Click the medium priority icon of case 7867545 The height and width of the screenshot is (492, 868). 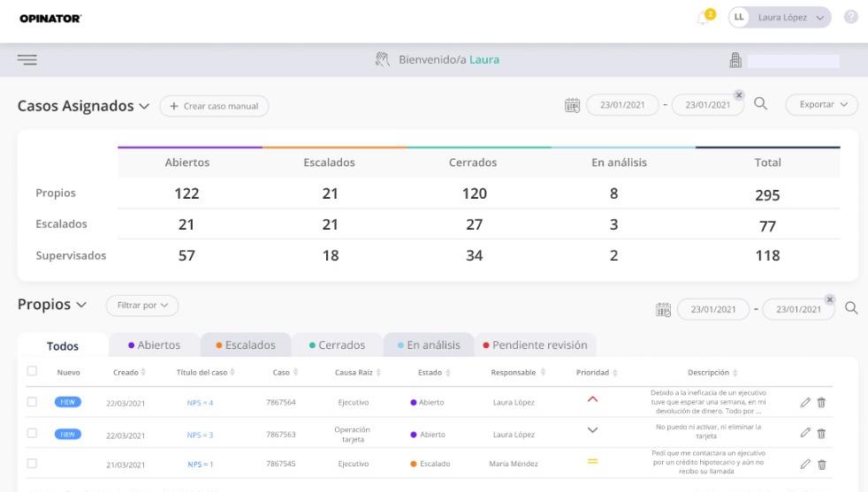click(x=592, y=461)
